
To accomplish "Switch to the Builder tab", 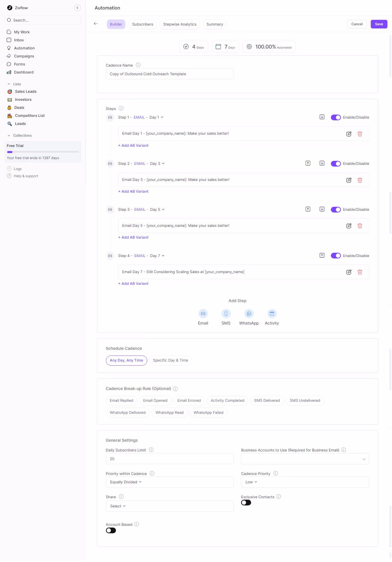I will 116,24.
